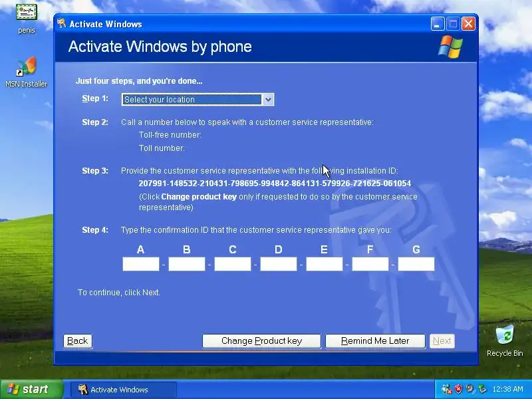
Task: Focus confirmation ID field B
Action: (x=187, y=264)
